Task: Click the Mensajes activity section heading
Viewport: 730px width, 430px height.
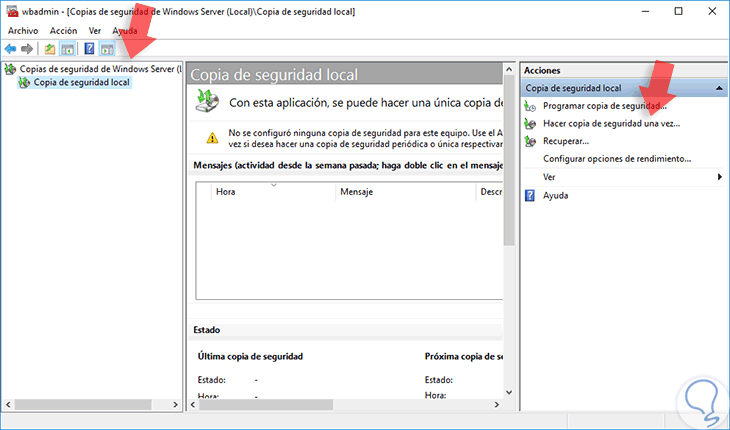Action: click(x=348, y=166)
